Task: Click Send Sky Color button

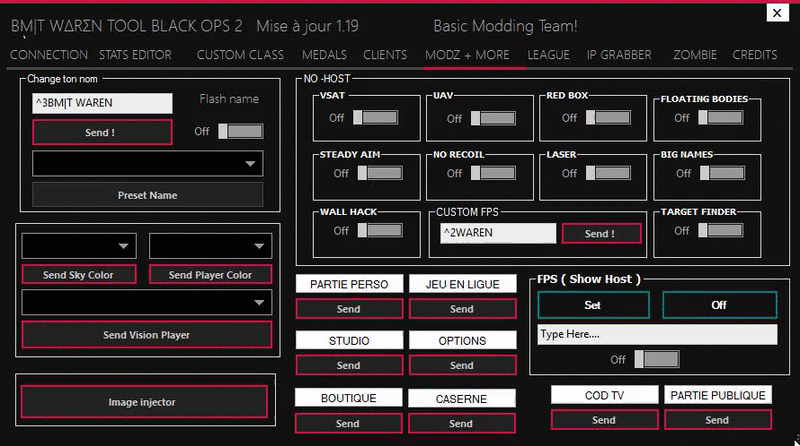Action: pos(79,275)
